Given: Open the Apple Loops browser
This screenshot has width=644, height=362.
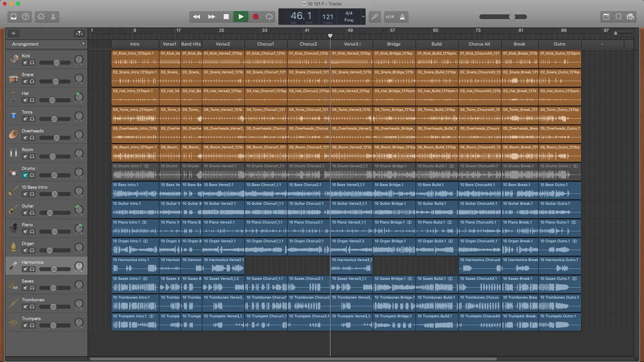Looking at the screenshot, I should 618,17.
